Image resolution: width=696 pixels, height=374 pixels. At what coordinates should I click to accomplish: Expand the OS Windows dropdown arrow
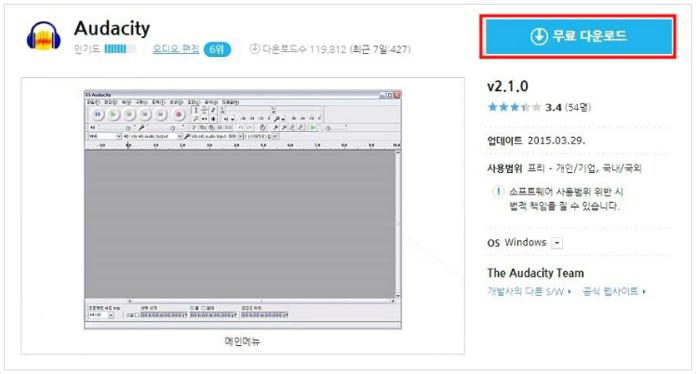coord(557,243)
